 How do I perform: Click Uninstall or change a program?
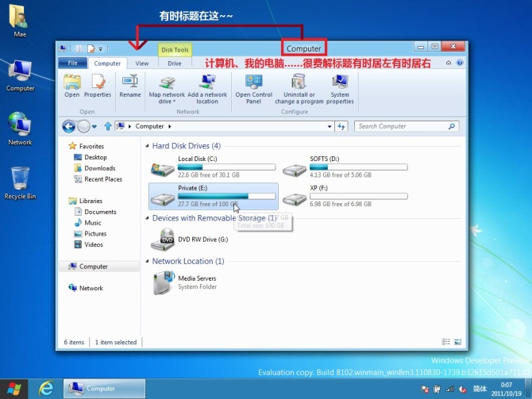(299, 89)
